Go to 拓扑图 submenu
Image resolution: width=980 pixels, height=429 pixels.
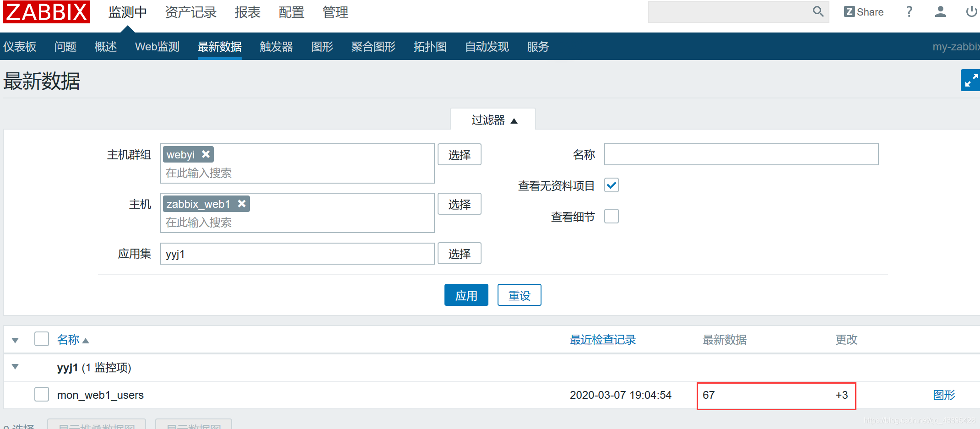(430, 47)
